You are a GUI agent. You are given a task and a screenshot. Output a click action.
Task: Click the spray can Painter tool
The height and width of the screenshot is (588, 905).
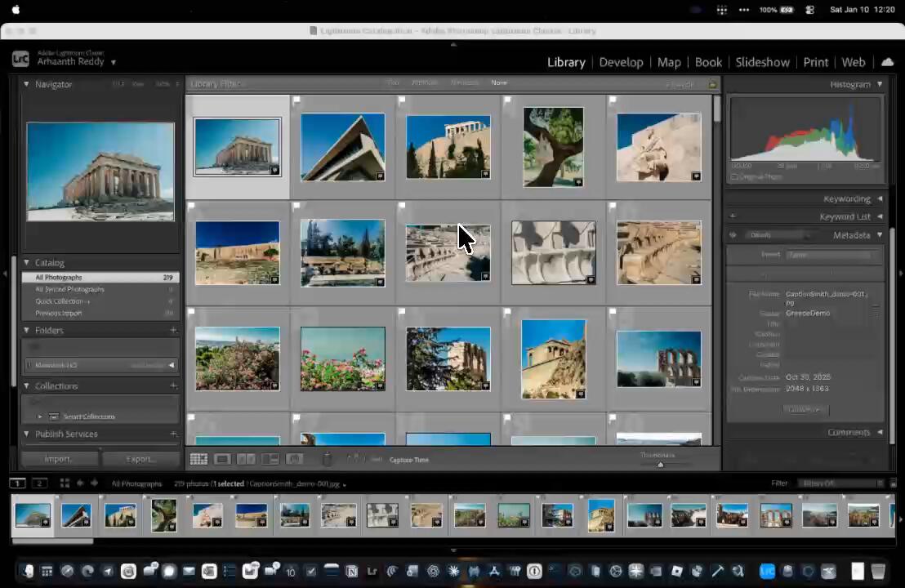[x=327, y=460]
